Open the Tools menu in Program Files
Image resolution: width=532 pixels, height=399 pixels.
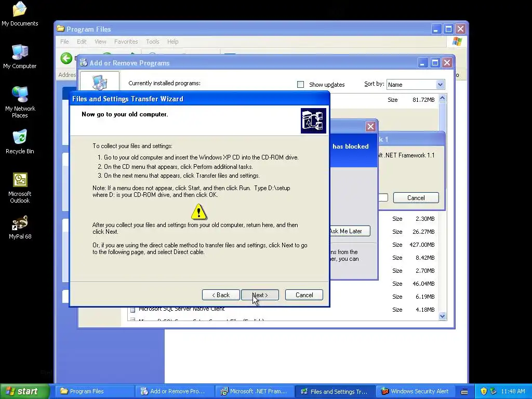(x=152, y=42)
